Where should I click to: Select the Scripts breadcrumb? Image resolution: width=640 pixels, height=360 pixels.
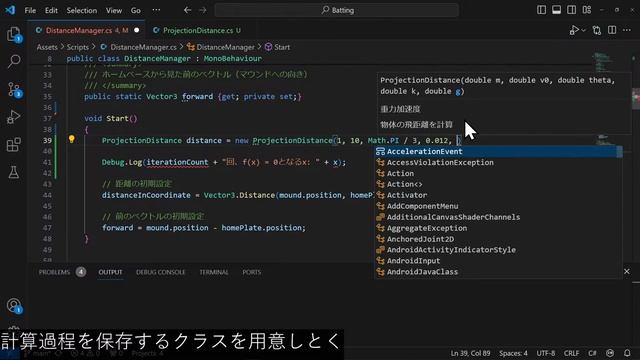(x=78, y=47)
